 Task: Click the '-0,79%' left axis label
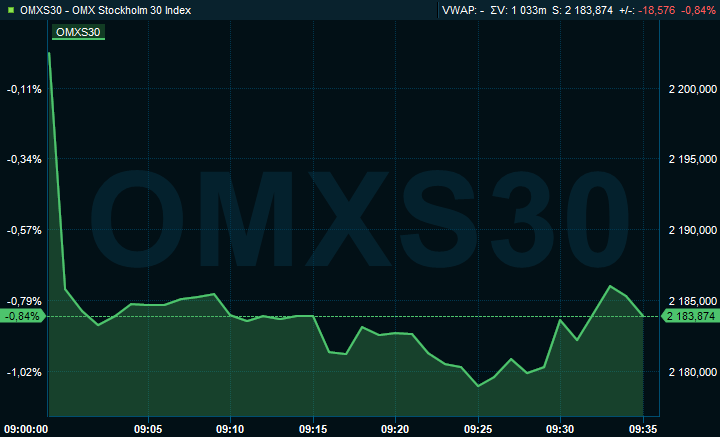[24, 301]
